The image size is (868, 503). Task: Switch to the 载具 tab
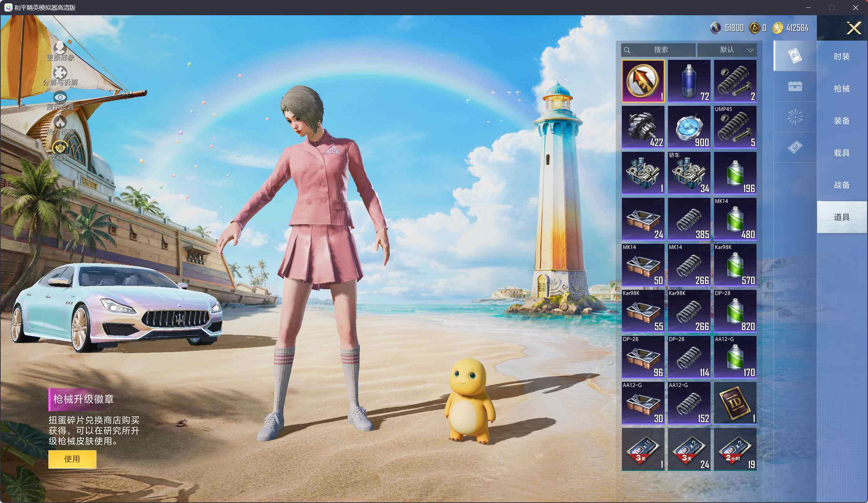842,153
